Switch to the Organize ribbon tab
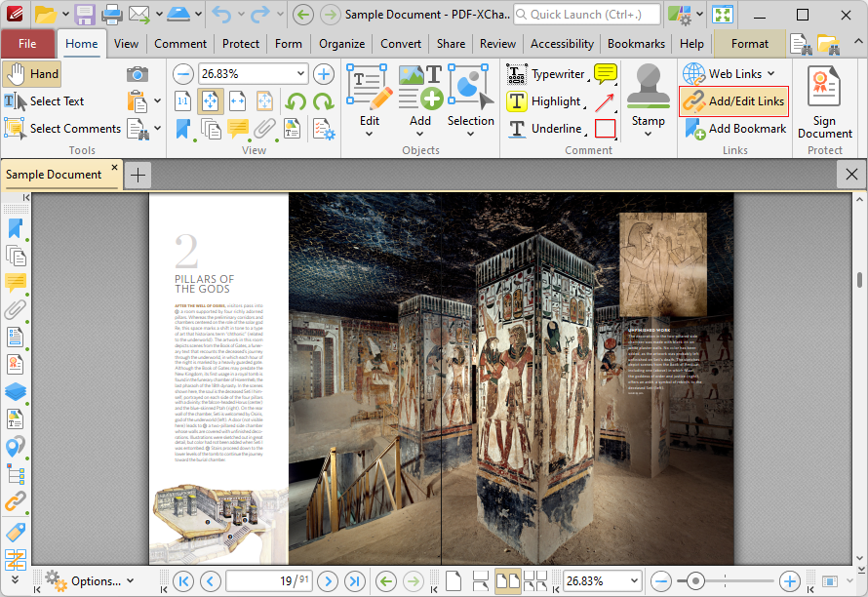The height and width of the screenshot is (597, 868). click(x=342, y=44)
